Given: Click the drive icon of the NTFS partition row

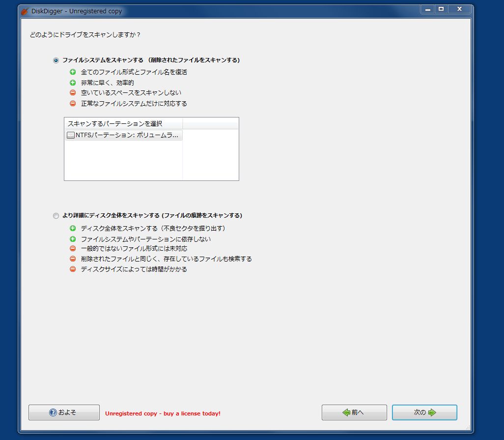Looking at the screenshot, I should [x=70, y=135].
